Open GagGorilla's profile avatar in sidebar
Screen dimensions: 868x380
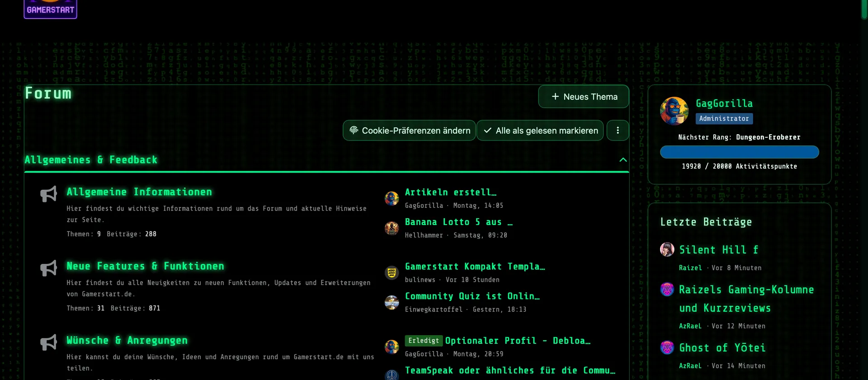674,111
